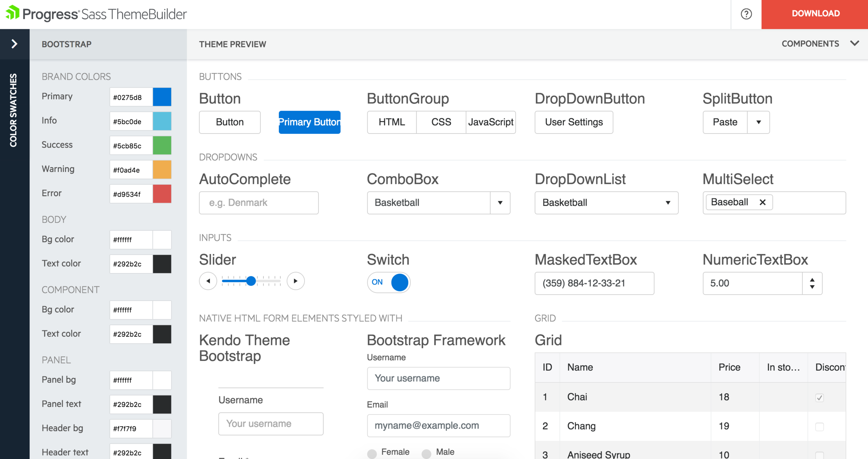Open the SplitButton Paste arrow menu
This screenshot has height=459, width=868.
tap(759, 122)
